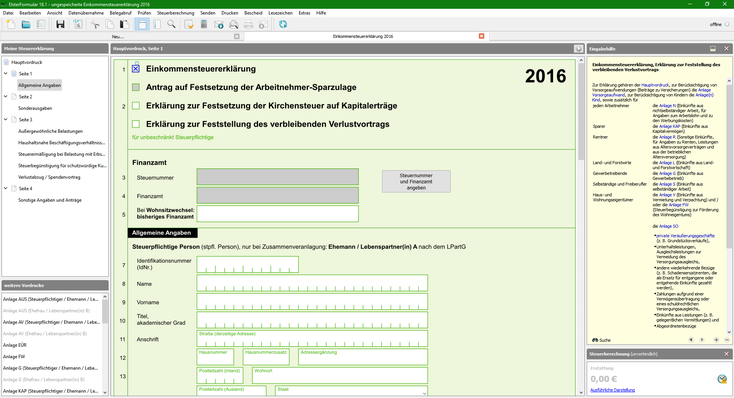Click the Vorname input field

point(312,302)
